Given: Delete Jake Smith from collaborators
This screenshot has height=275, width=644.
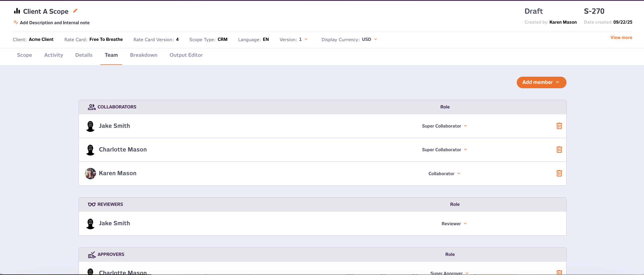Looking at the screenshot, I should [559, 126].
